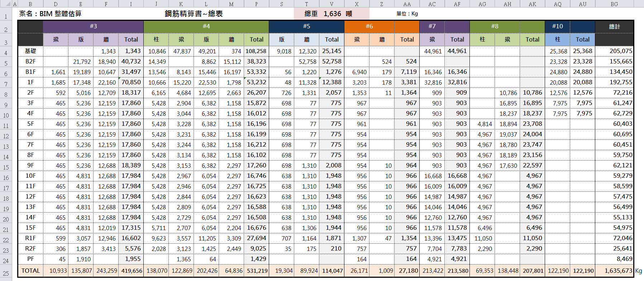Click the B2F row label
This screenshot has width=644, height=281.
click(30, 62)
